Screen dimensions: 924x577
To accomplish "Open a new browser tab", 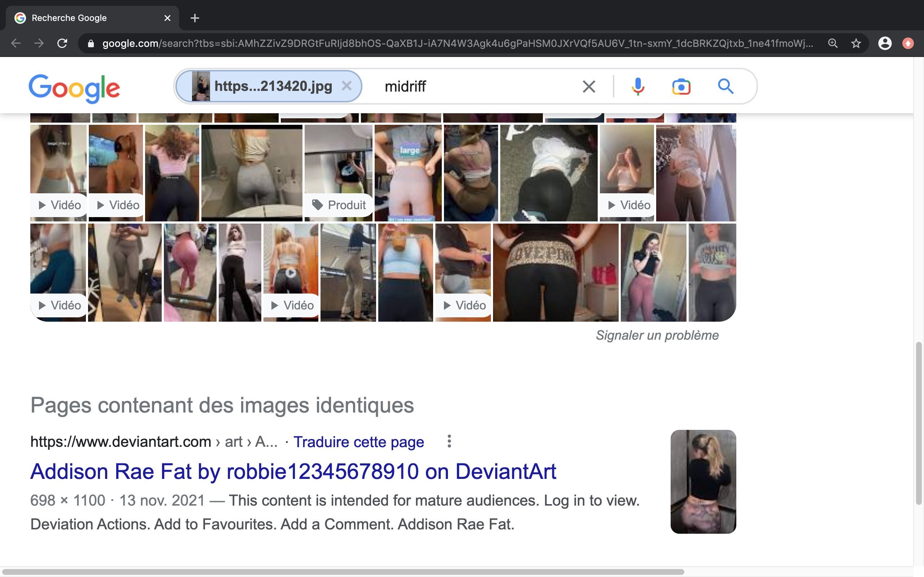I will point(195,18).
